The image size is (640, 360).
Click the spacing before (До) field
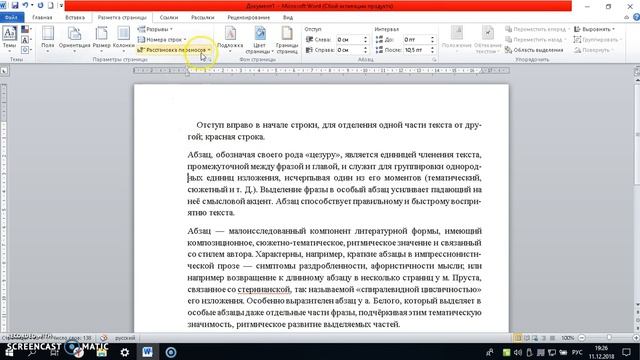416,40
